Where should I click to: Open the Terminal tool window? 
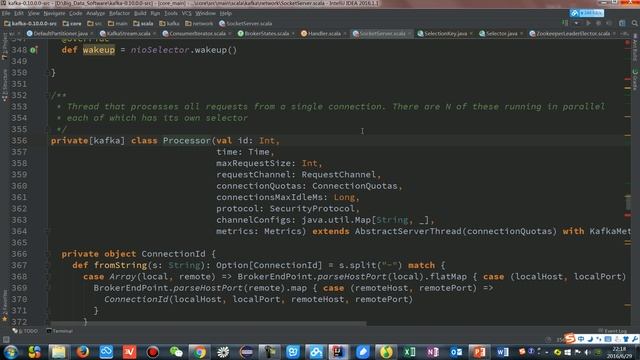tap(60, 331)
